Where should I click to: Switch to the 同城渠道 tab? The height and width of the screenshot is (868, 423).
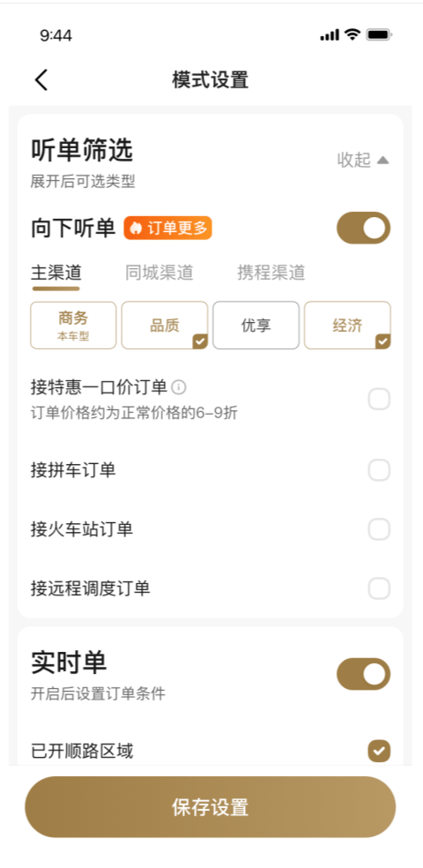pos(160,273)
